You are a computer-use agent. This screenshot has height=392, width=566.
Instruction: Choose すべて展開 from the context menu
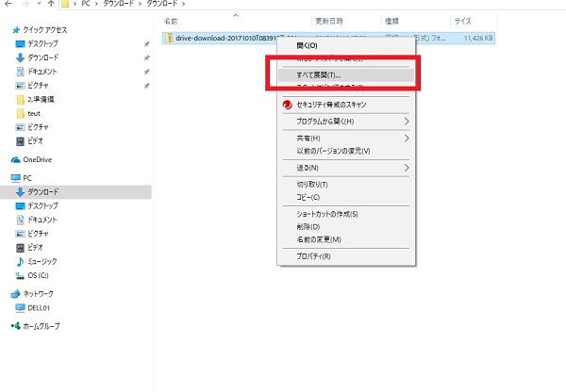point(319,73)
